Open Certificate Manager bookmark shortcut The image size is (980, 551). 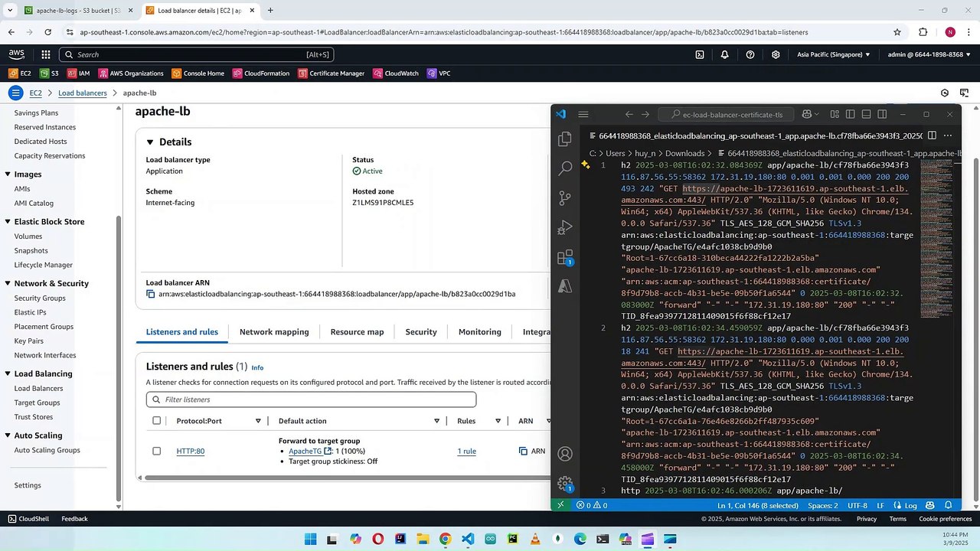[331, 73]
